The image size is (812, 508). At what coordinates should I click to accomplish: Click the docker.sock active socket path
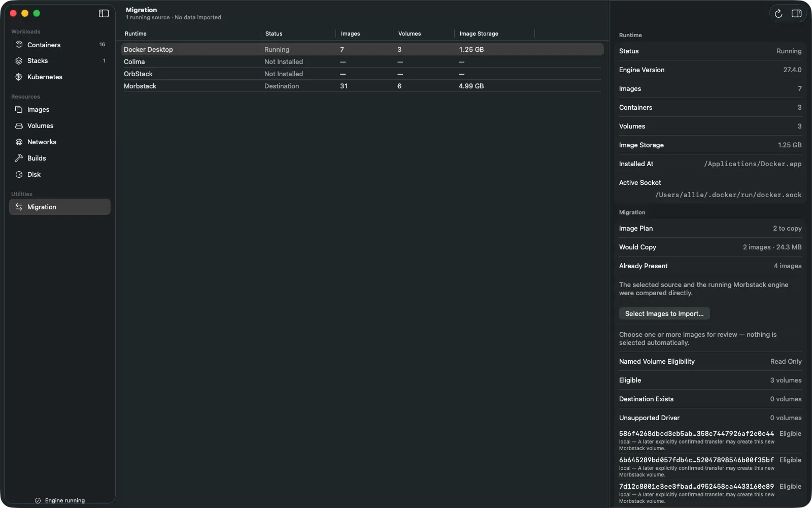point(728,195)
